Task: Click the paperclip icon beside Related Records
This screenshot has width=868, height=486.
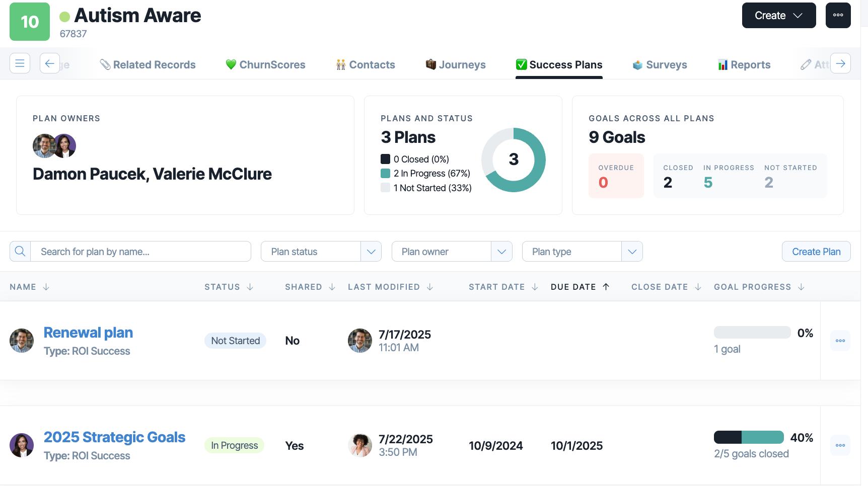Action: pos(105,64)
